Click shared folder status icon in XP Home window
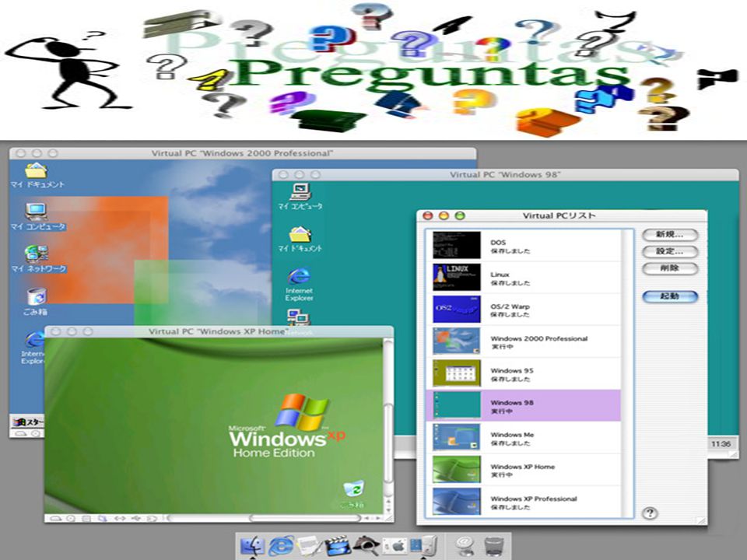This screenshot has width=747, height=560. (103, 518)
